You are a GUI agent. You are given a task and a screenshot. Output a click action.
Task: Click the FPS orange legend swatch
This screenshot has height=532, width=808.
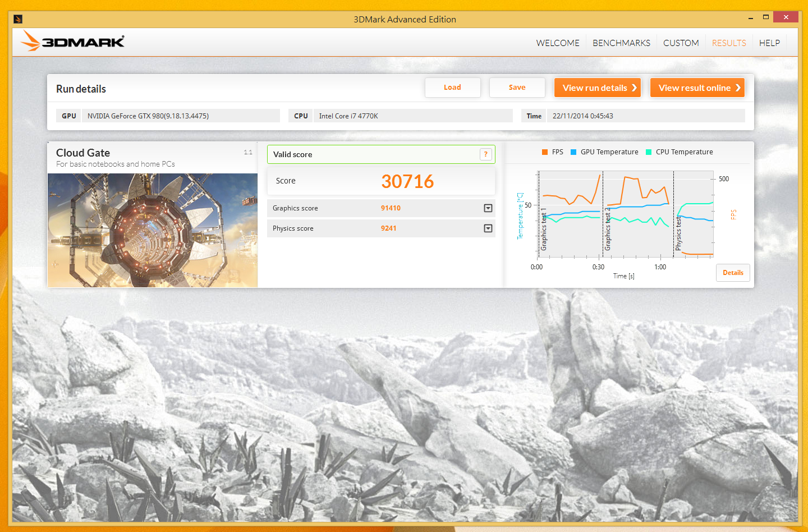pos(545,152)
